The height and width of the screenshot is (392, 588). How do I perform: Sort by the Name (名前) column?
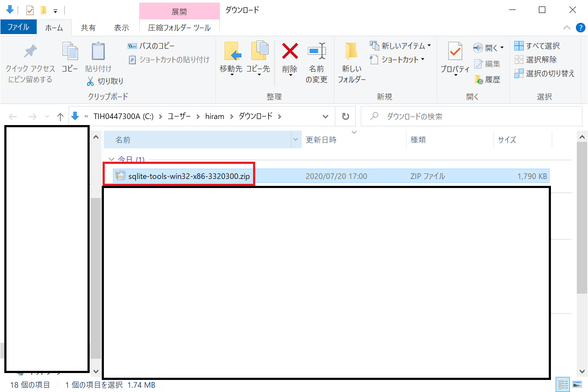tap(198, 140)
